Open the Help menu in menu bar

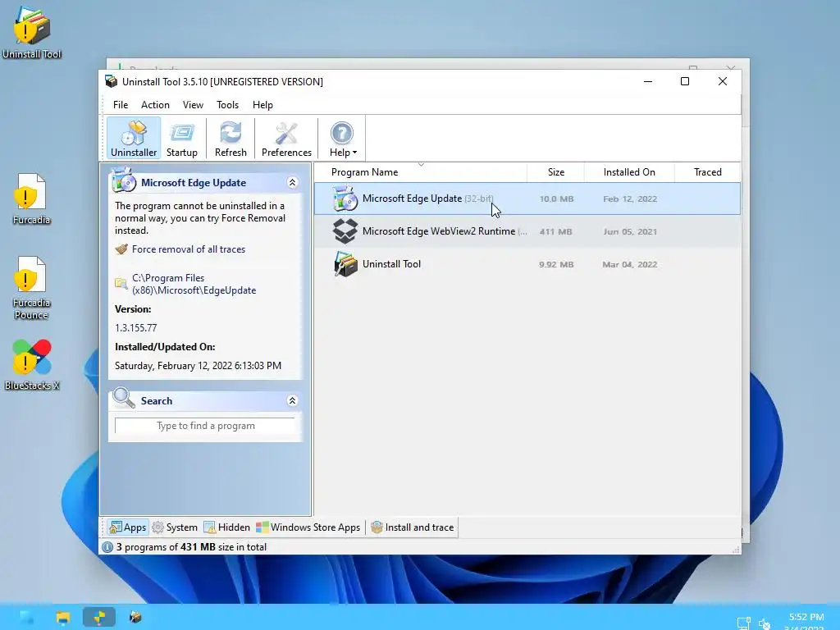point(262,105)
